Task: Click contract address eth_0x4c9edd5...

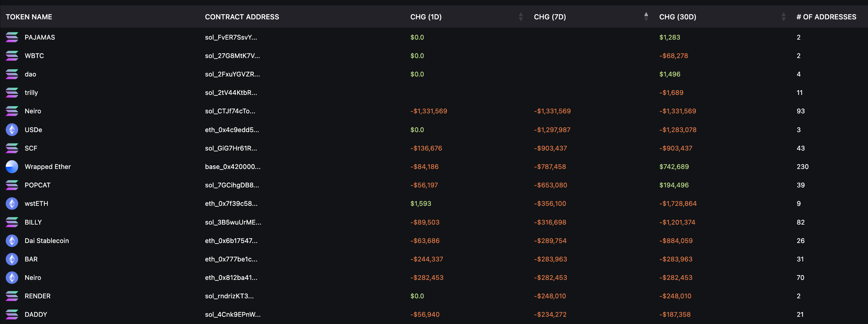Action: [232, 130]
